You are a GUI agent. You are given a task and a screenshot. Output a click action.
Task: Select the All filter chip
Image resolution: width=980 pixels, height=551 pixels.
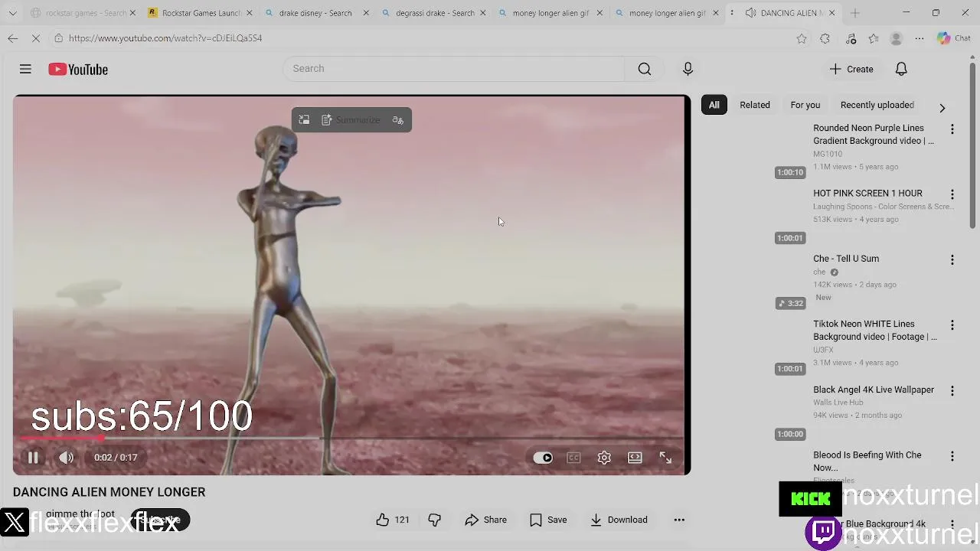point(714,105)
